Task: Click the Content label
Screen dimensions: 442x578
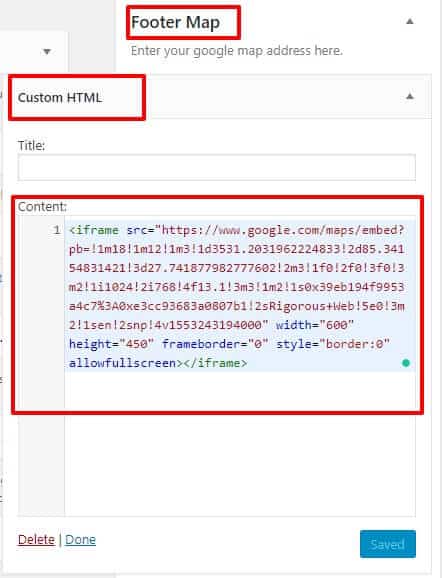Action: pos(42,206)
